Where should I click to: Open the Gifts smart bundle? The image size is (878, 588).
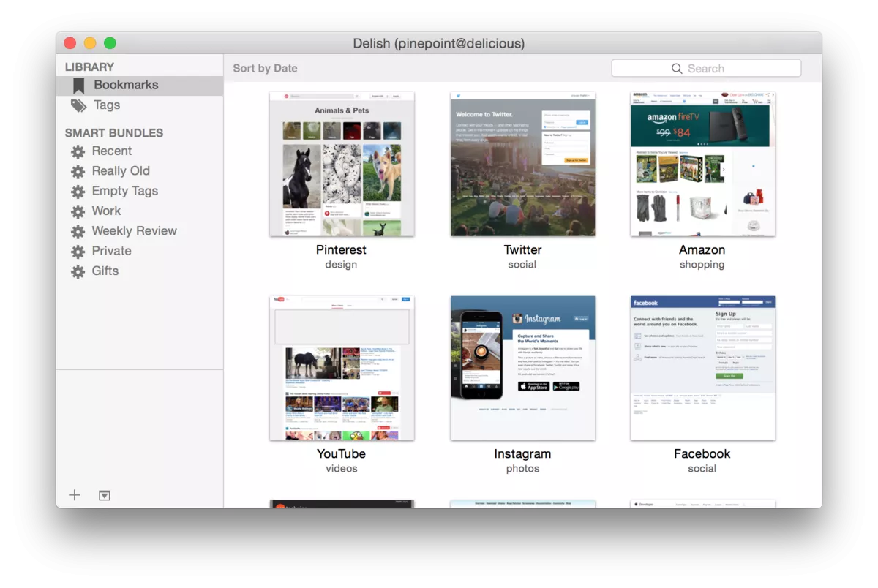point(140,271)
